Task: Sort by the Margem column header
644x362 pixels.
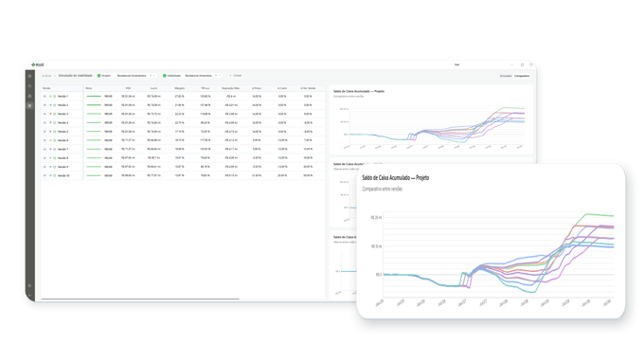Action: coord(180,88)
